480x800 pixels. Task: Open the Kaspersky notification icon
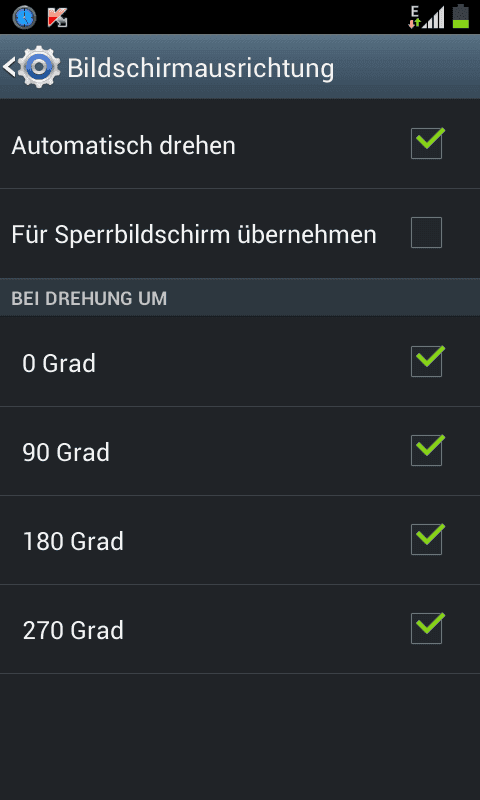click(58, 17)
